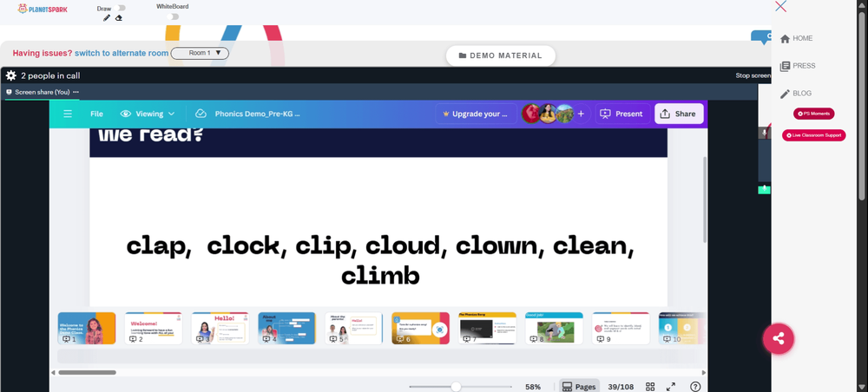Click the browser page vertical scrollbar
This screenshot has height=392, width=868.
click(863, 105)
